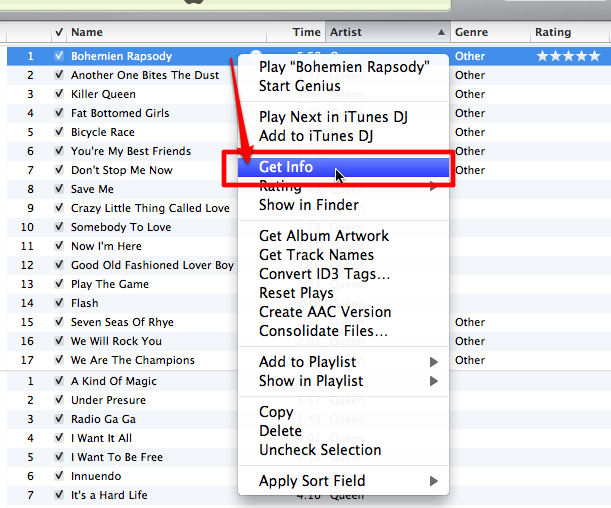Choose Get Album Artwork option
This screenshot has height=508, width=611.
324,236
